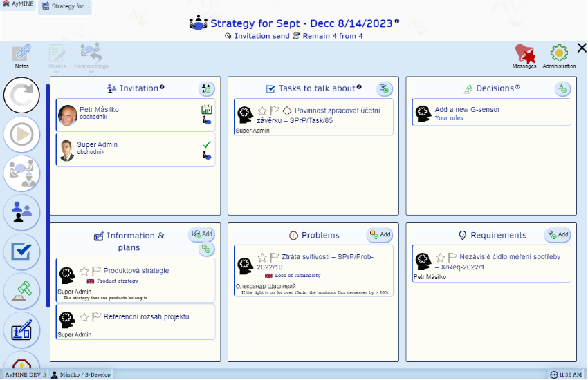The image size is (588, 380).
Task: Toggle flag on Nezávislé čidlo requirement
Action: tap(452, 257)
